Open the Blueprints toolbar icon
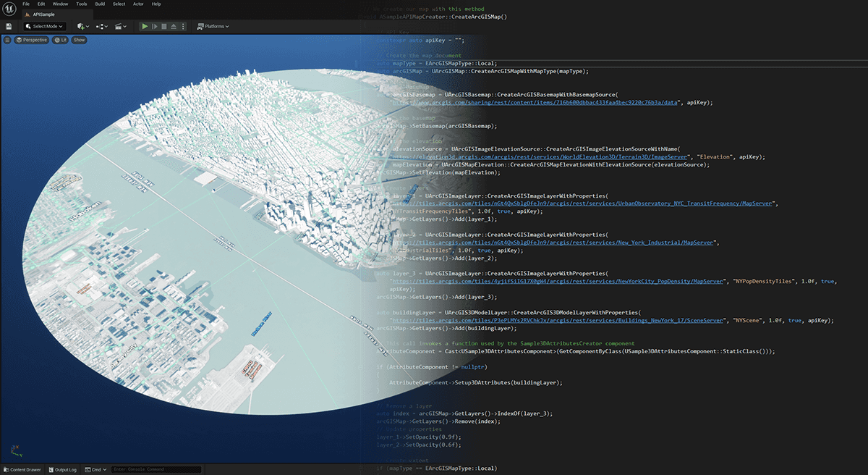Image resolution: width=868 pixels, height=475 pixels. 101,25
